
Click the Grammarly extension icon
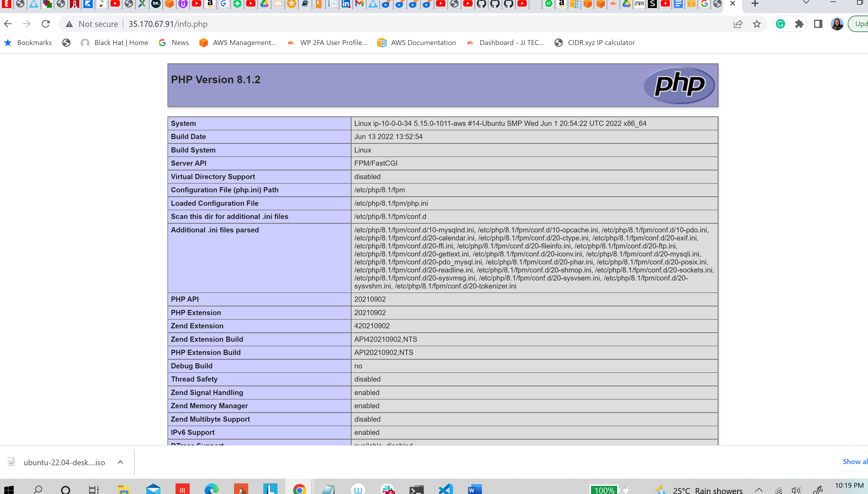(x=780, y=24)
